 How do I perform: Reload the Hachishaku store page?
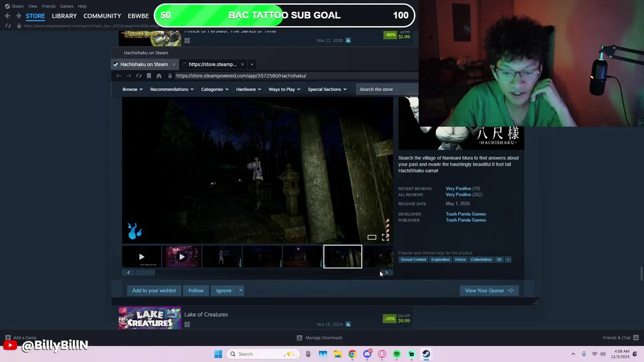click(x=139, y=76)
